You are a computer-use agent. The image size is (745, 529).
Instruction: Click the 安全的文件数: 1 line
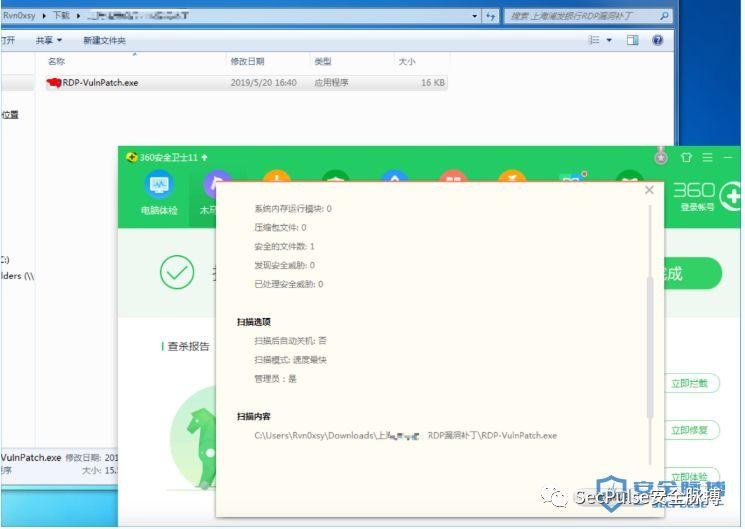click(284, 246)
